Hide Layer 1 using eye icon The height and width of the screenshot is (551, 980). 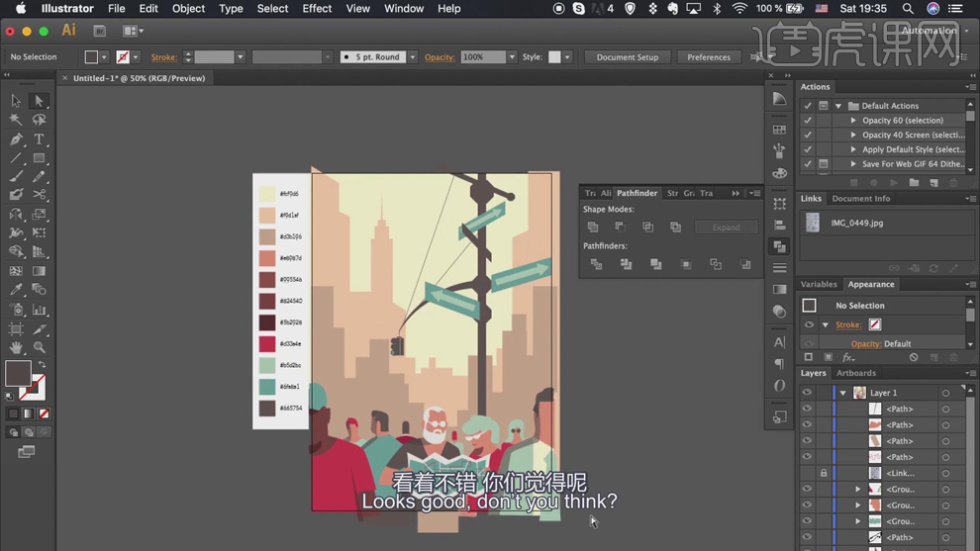point(807,393)
